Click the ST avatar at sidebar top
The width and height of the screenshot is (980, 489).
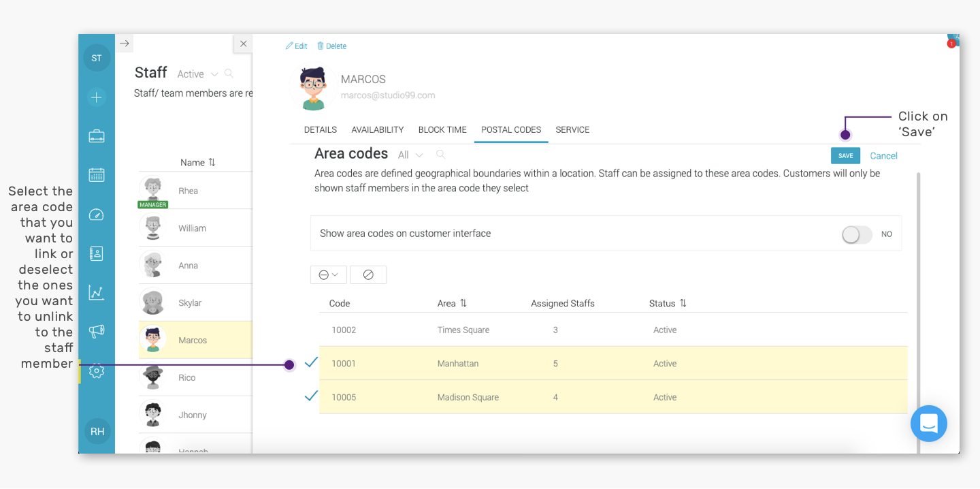coord(97,58)
